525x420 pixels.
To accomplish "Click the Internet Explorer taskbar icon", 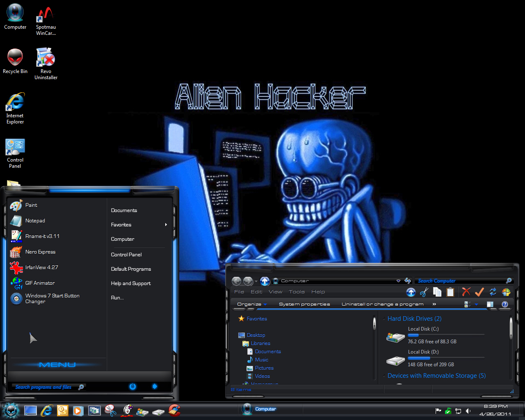I will coord(46,410).
